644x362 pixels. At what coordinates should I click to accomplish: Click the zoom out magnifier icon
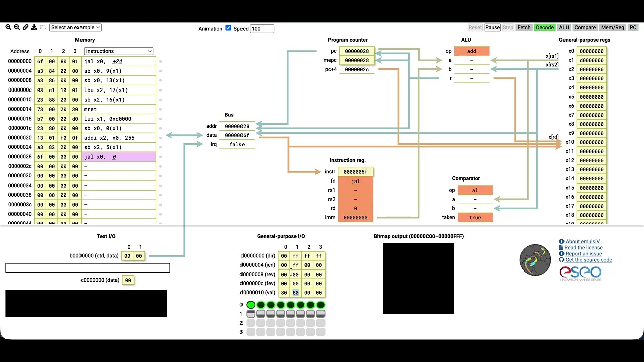tap(17, 27)
